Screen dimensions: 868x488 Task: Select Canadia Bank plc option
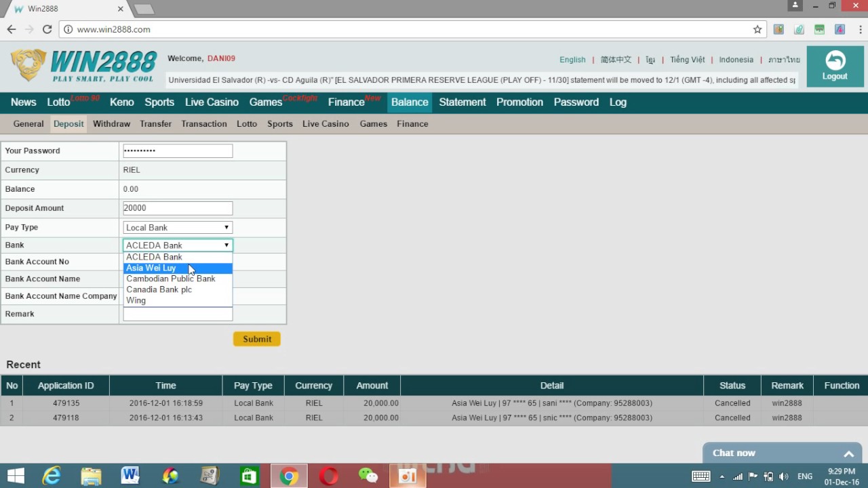178,289
